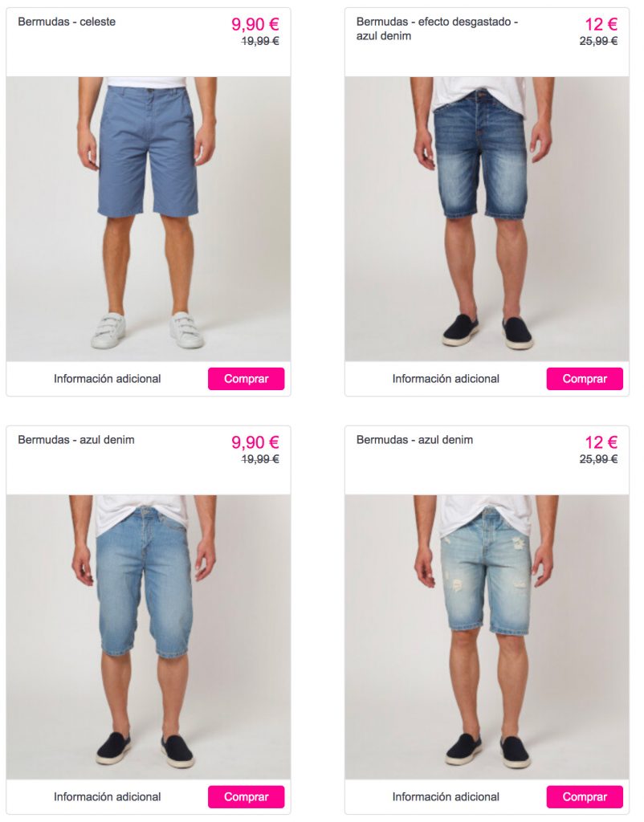View the ripped light denim Bermudas photo
The image size is (644, 822).
tap(487, 637)
